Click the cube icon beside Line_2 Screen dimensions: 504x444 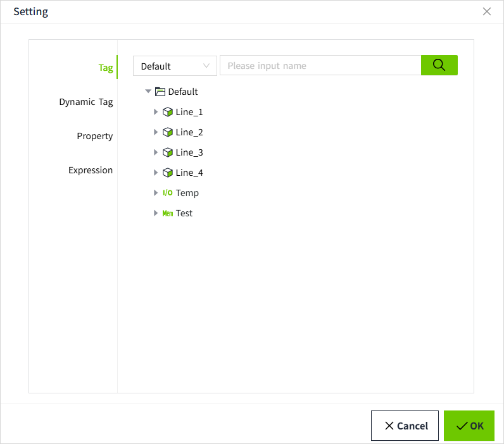pyautogui.click(x=168, y=132)
